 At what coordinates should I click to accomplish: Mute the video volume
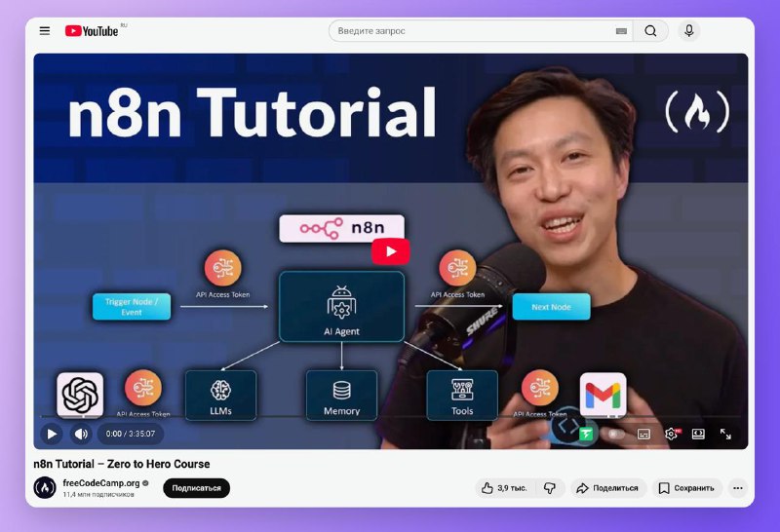click(81, 434)
